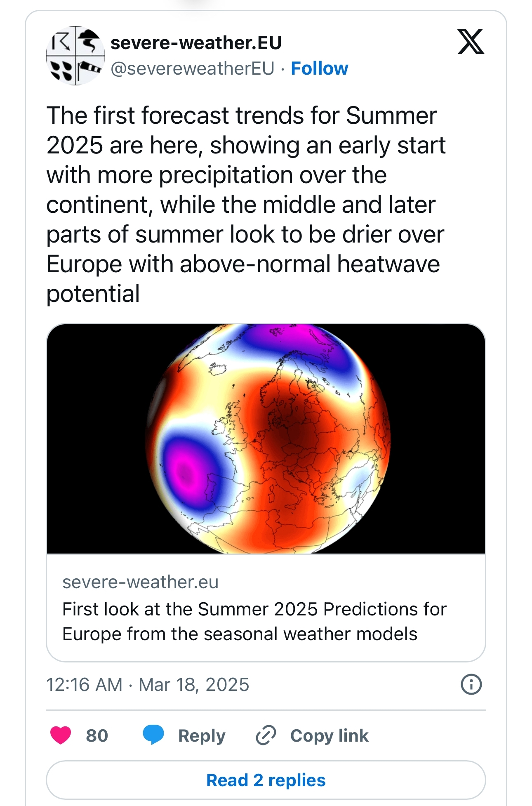Viewport: 532px width, 806px height.
Task: Click the Reply text label
Action: 202,735
